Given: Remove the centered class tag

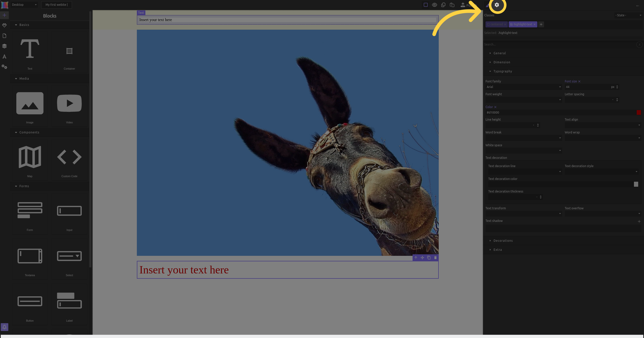Looking at the screenshot, I should coord(505,24).
